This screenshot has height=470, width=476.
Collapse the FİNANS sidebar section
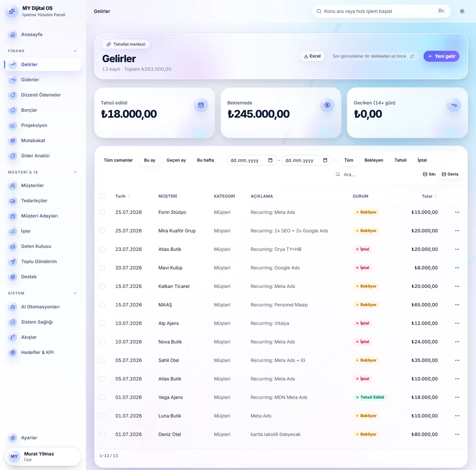point(75,51)
